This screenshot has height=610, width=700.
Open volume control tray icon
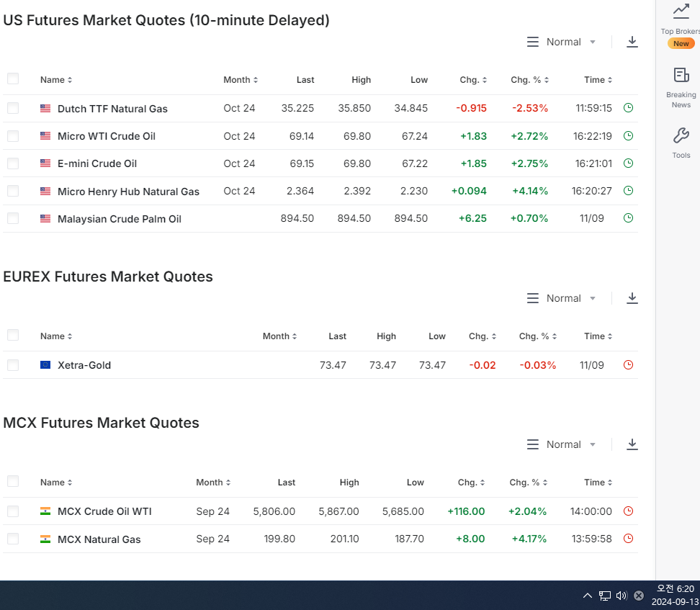(622, 596)
